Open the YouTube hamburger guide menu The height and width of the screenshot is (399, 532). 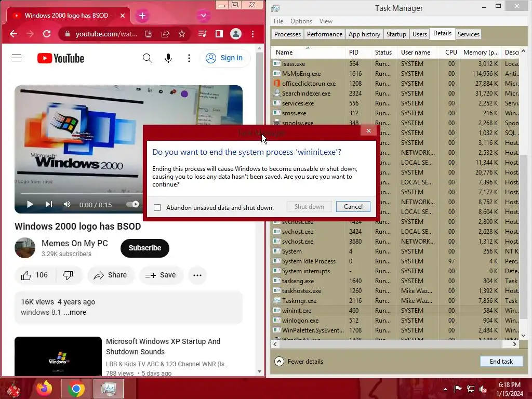pos(17,58)
